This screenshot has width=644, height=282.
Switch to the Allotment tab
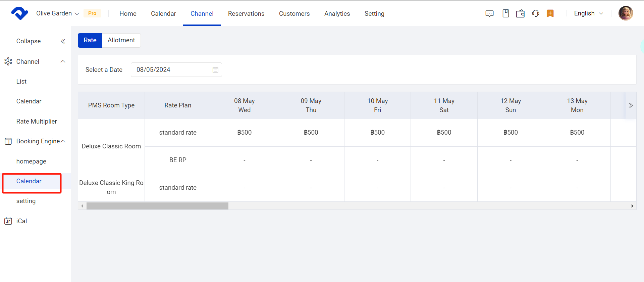[121, 40]
